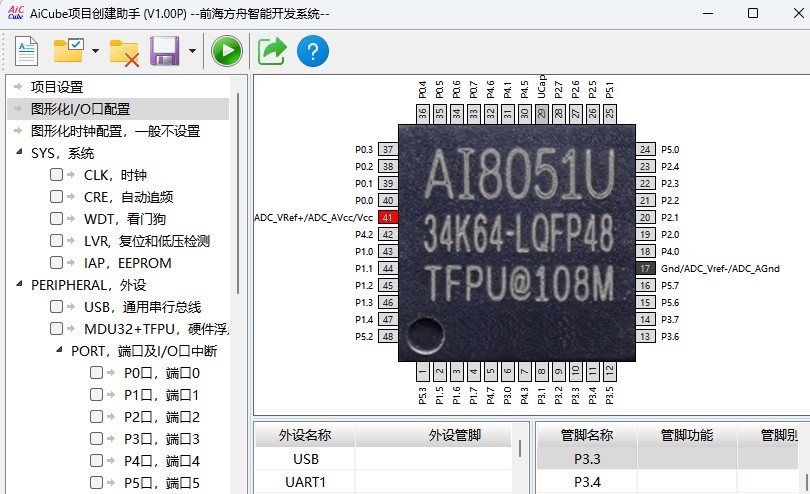
Task: Click pin 37 labeled P0.3
Action: tap(388, 149)
